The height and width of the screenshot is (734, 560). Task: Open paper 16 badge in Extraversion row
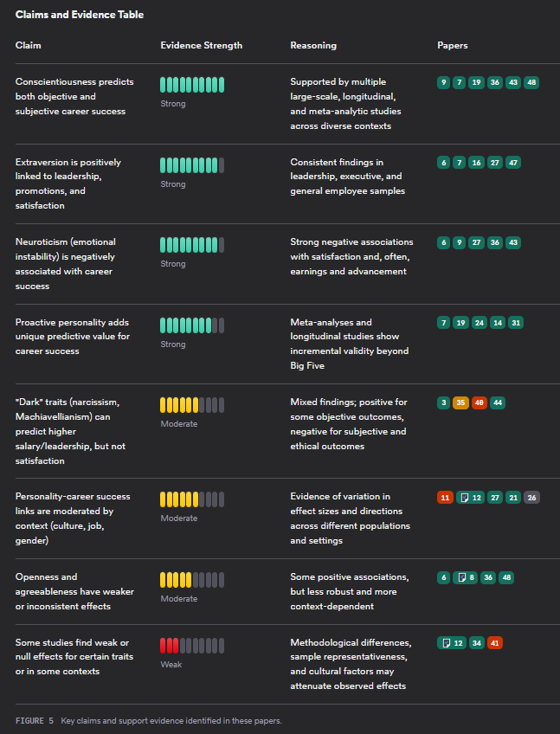click(476, 163)
